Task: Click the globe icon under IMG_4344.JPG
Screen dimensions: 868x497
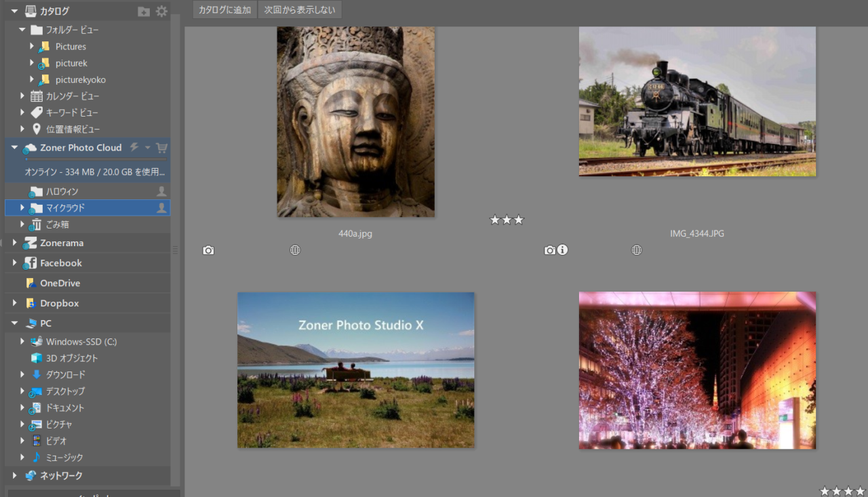Action: tap(637, 250)
